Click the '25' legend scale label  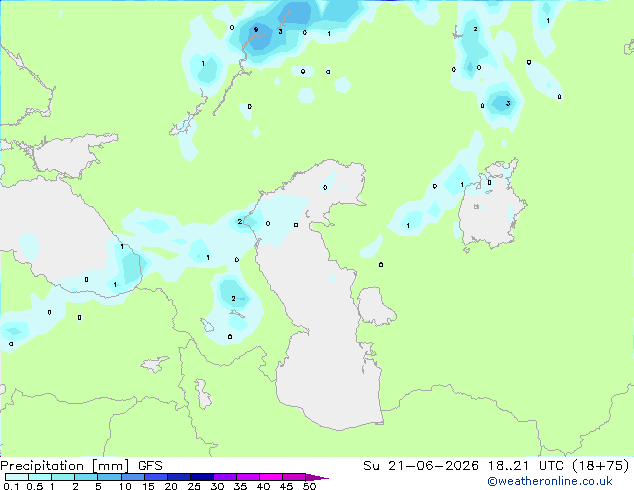click(x=194, y=486)
